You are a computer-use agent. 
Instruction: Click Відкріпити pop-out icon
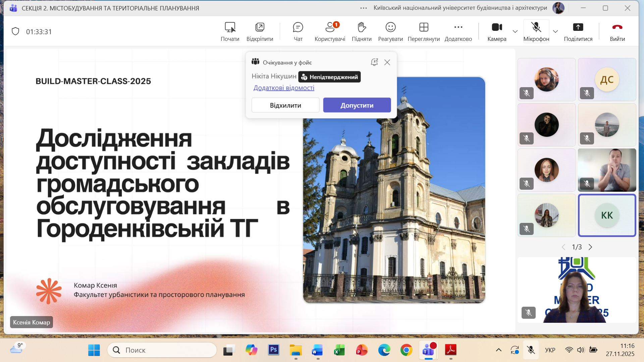pyautogui.click(x=260, y=32)
